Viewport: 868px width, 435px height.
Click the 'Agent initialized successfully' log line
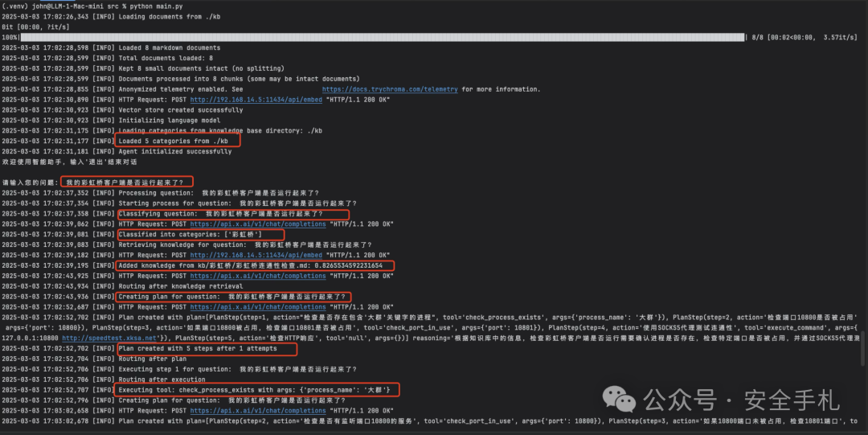coord(174,151)
